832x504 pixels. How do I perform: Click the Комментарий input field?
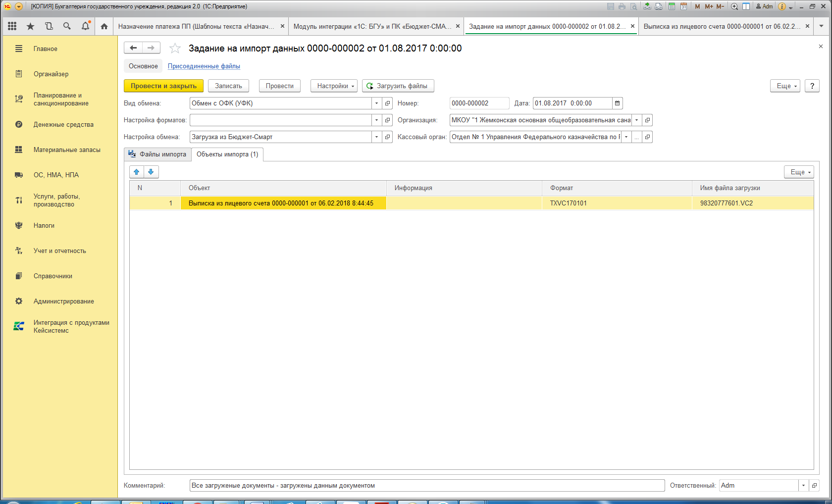click(x=427, y=486)
